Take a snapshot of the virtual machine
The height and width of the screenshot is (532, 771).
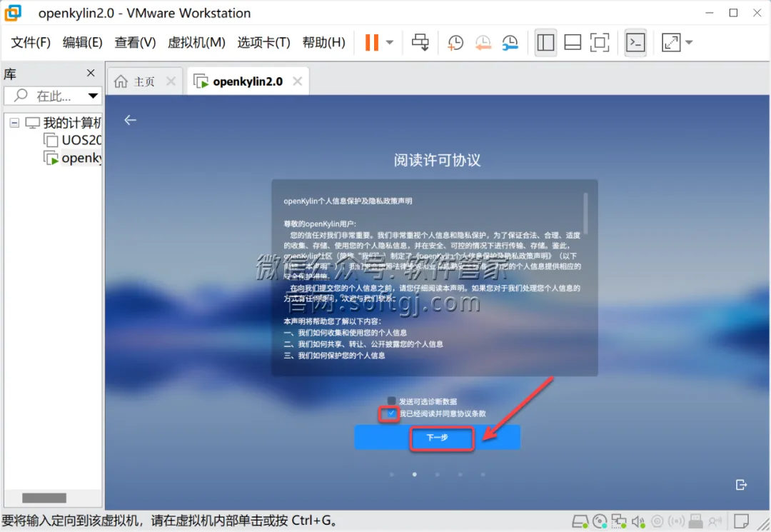[455, 42]
